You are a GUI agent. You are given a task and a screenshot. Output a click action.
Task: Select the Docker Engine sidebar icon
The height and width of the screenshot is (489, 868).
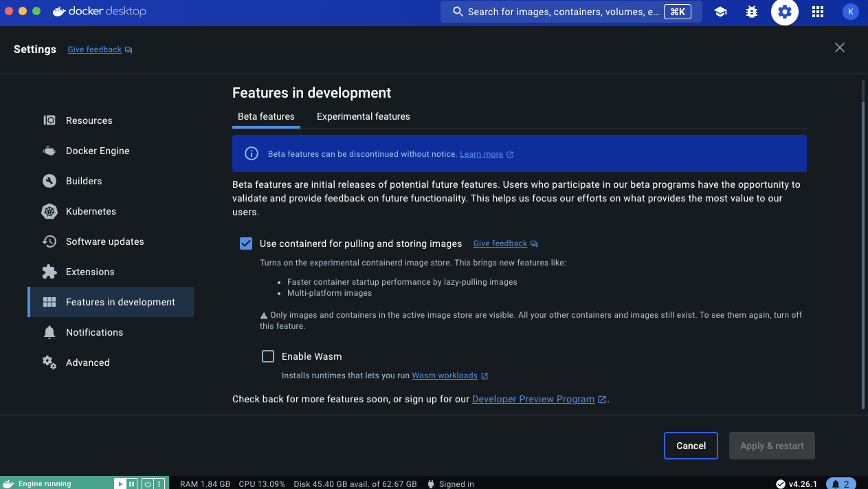pyautogui.click(x=49, y=151)
